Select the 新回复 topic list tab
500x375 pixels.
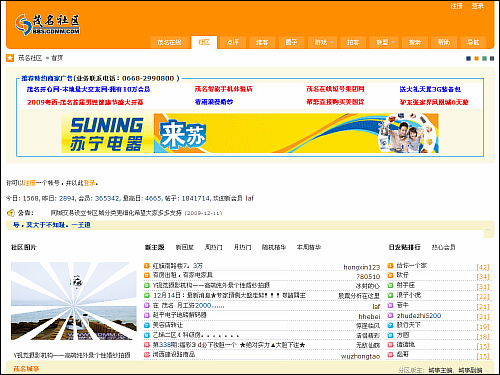pos(185,247)
